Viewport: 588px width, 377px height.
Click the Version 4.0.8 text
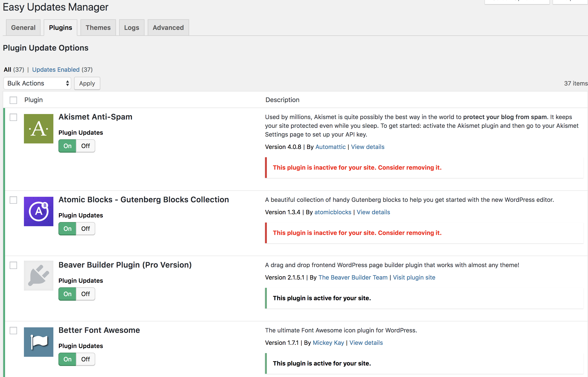[x=283, y=147]
